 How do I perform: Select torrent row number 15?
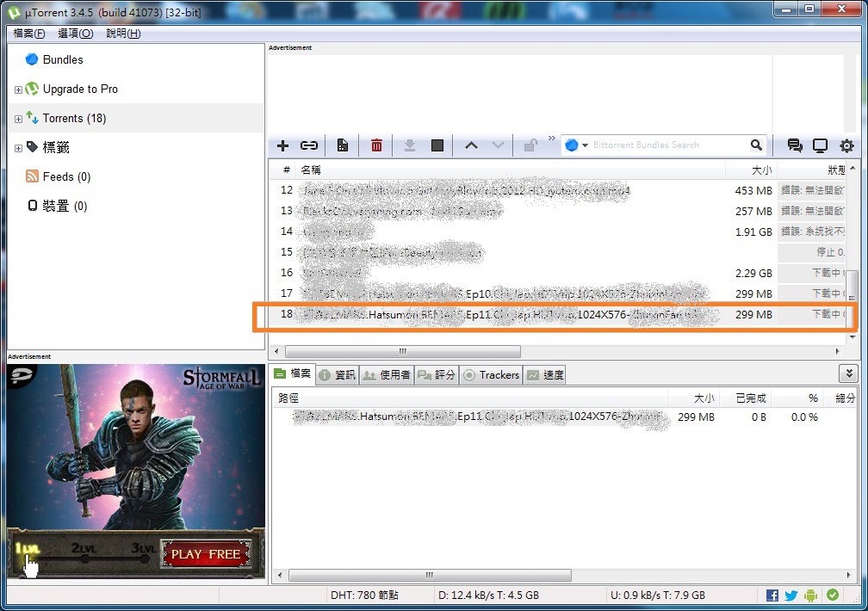point(559,252)
